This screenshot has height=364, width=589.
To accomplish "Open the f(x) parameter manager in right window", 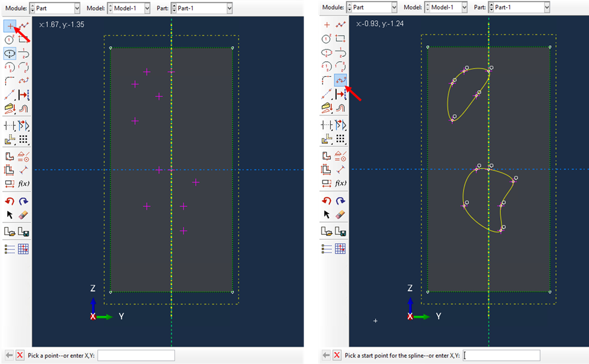I will point(341,183).
